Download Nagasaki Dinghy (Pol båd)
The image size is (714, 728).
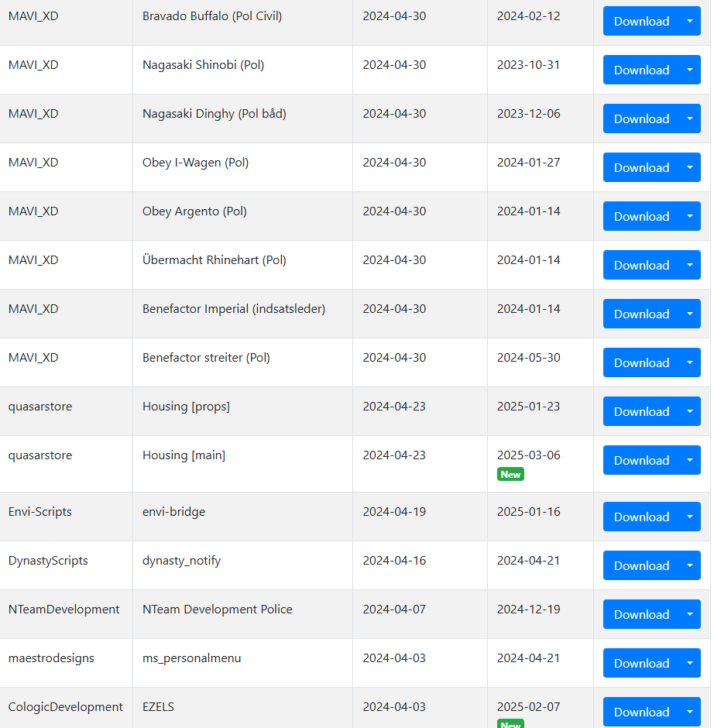[x=641, y=118]
